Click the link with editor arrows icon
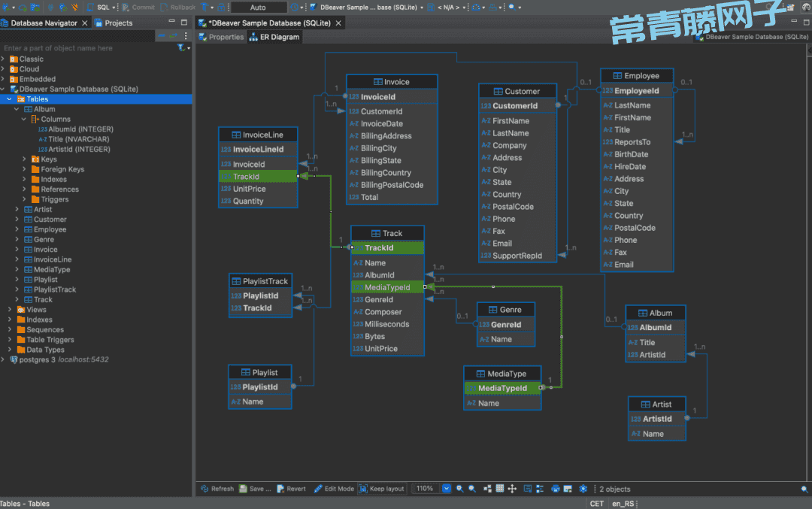Viewport: 812px width, 509px height. 174,36
